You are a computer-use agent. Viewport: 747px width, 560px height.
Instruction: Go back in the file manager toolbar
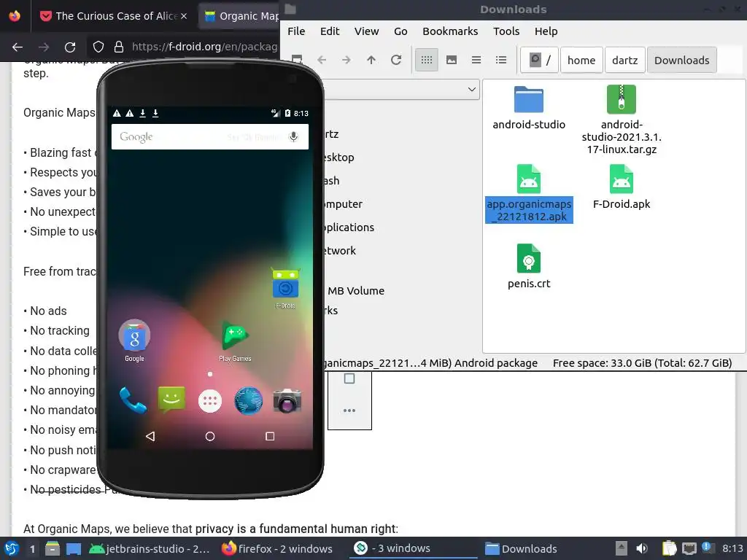point(322,60)
